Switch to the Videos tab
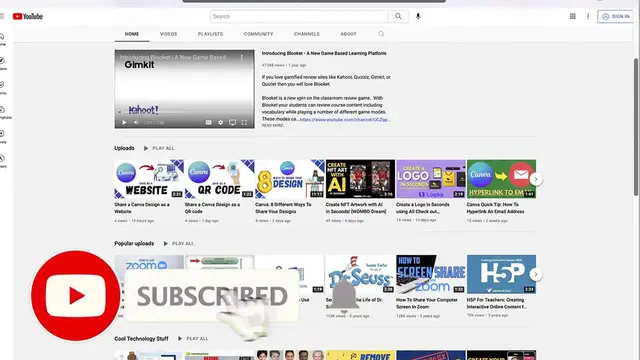Viewport: 640px width, 360px height. click(169, 34)
